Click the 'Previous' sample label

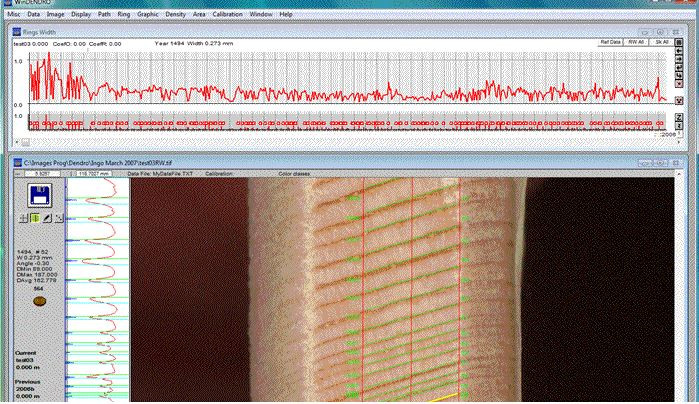27,382
